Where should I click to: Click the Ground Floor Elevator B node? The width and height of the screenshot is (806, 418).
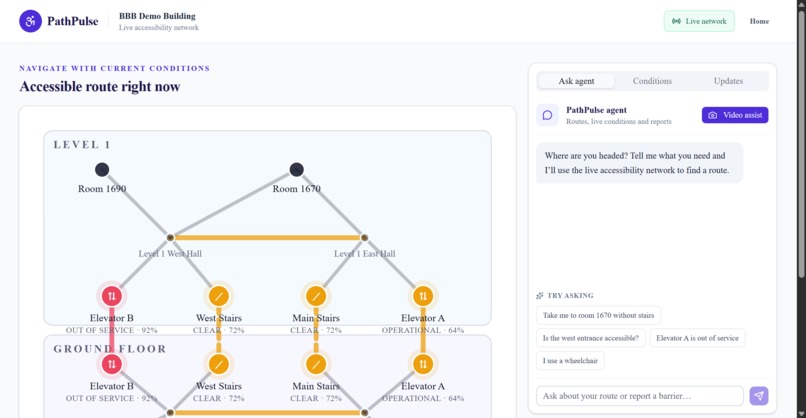(x=112, y=364)
